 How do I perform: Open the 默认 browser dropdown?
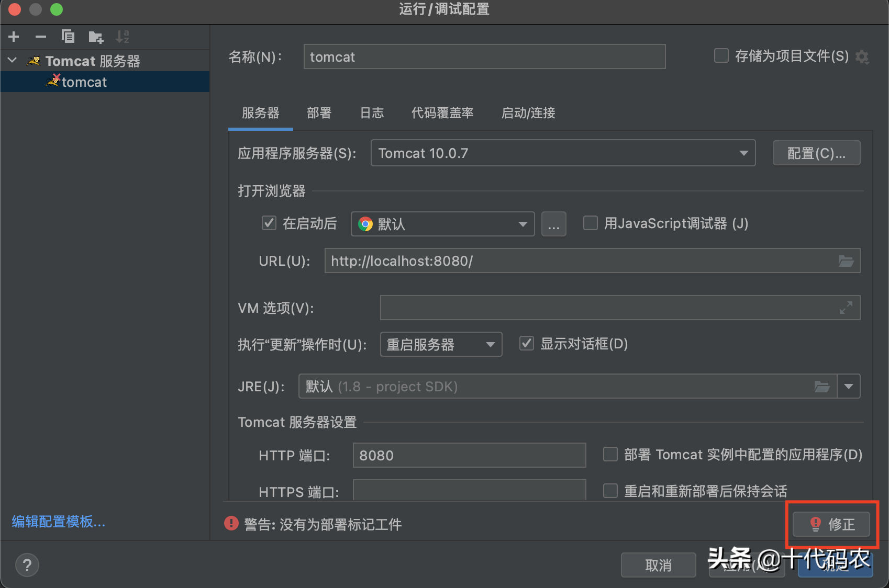coord(442,224)
